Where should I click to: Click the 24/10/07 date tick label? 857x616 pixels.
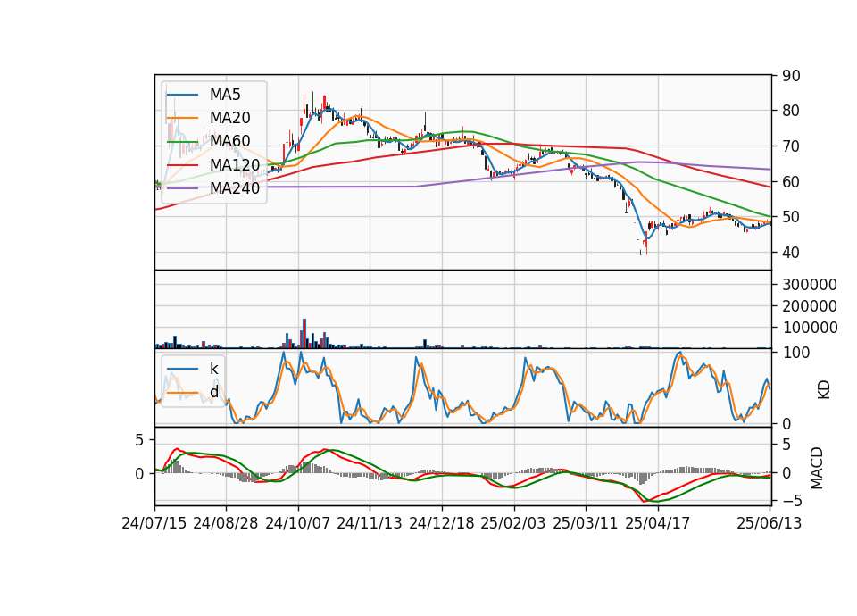298,523
